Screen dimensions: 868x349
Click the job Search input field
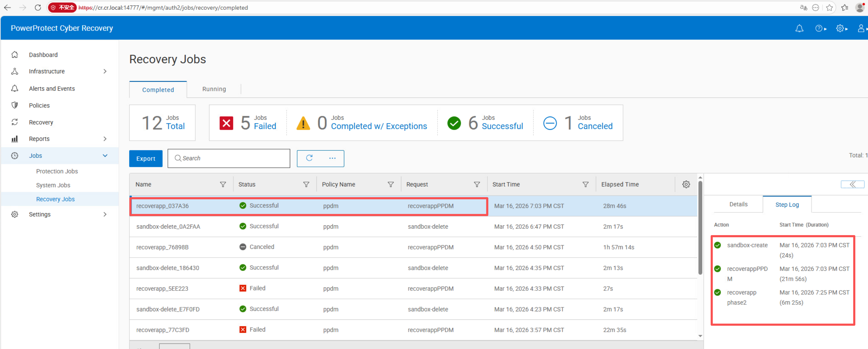click(229, 158)
